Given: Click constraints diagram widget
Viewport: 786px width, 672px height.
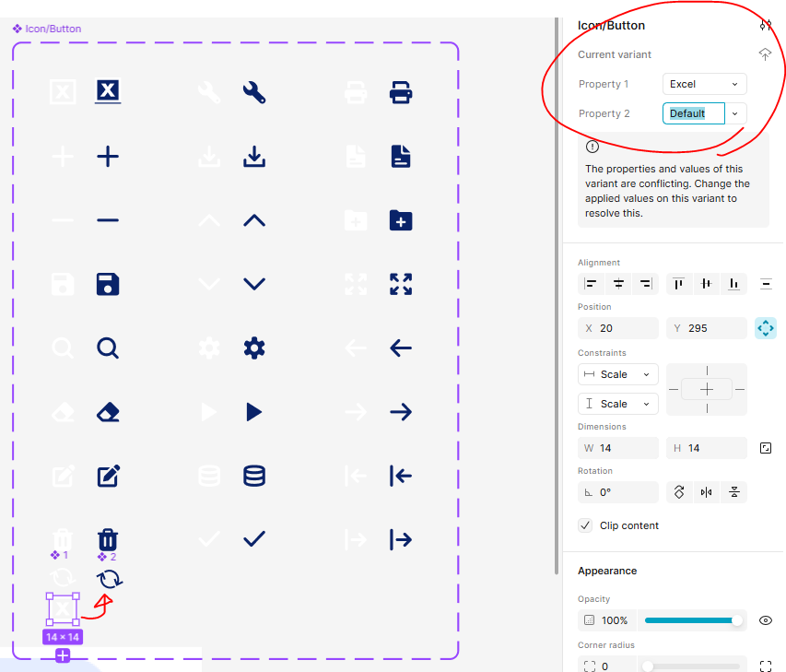Looking at the screenshot, I should pyautogui.click(x=707, y=389).
